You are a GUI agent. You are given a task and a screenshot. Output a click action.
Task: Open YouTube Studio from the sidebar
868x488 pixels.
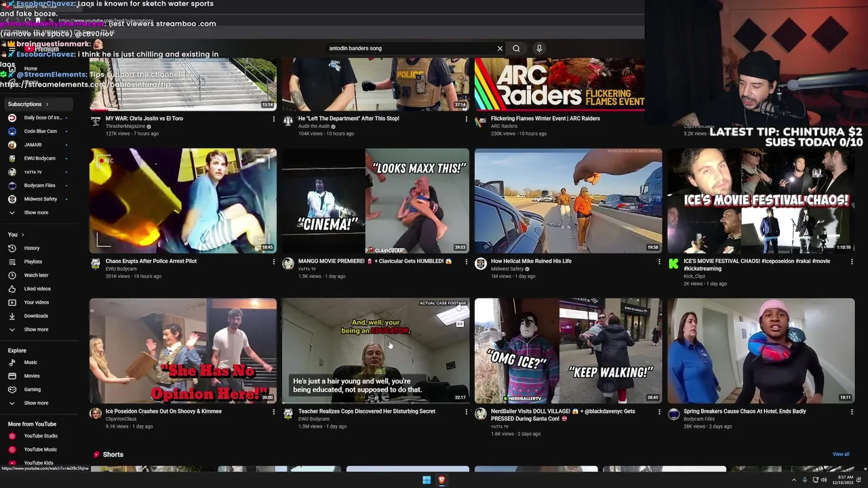41,436
